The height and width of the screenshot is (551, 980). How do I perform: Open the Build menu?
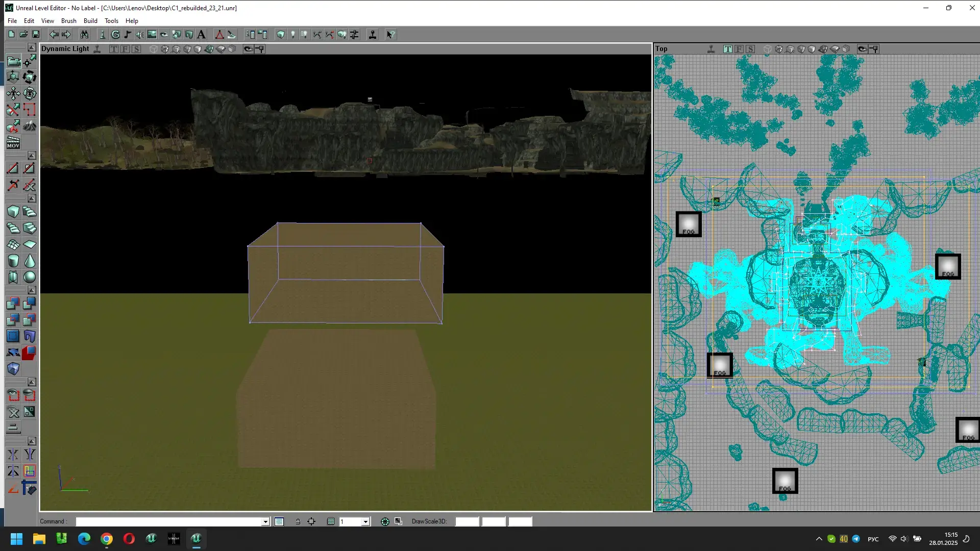(x=90, y=21)
